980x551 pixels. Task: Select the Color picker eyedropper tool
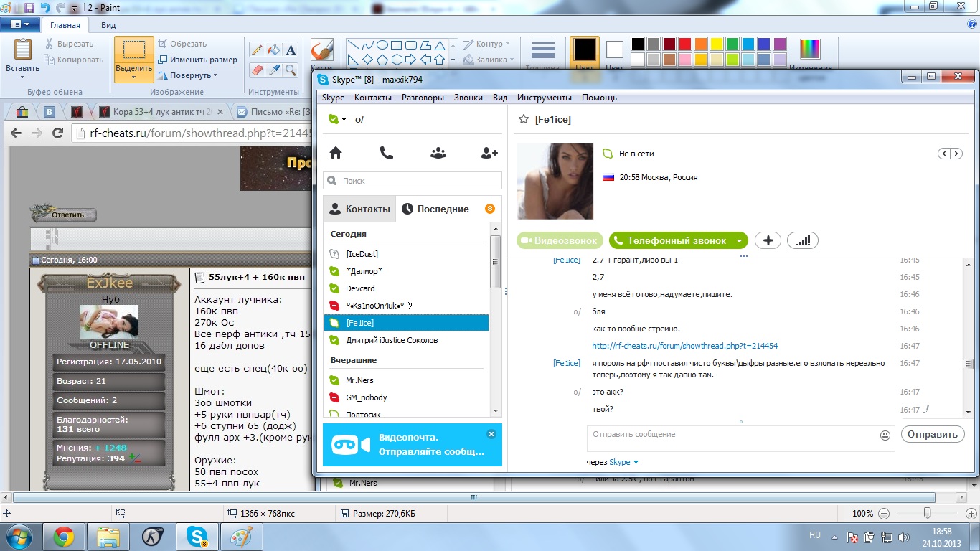pos(273,70)
